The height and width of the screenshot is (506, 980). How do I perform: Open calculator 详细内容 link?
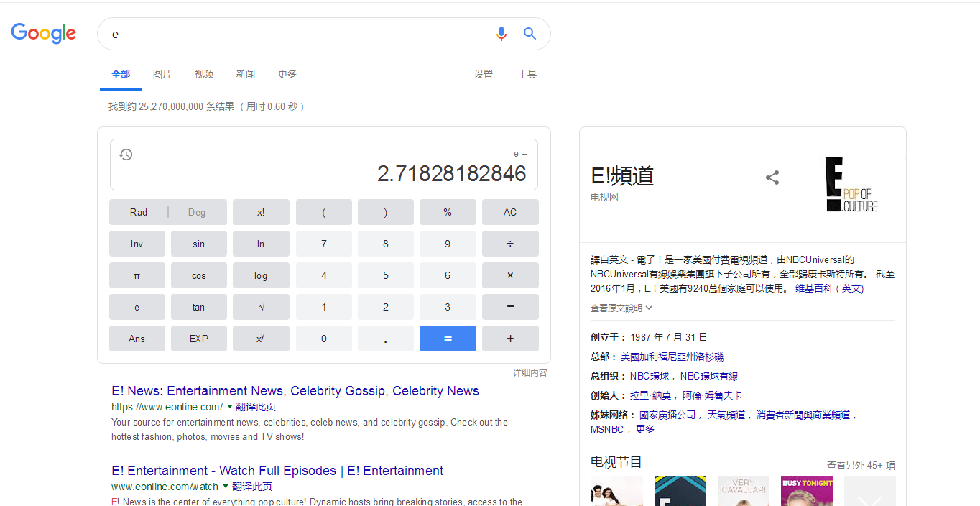click(x=530, y=373)
